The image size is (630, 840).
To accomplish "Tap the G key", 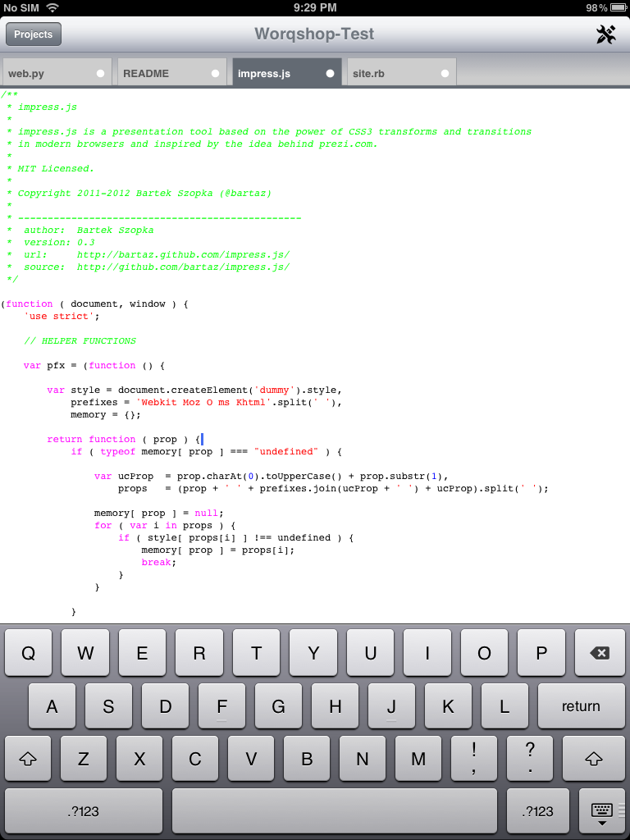I will click(279, 706).
